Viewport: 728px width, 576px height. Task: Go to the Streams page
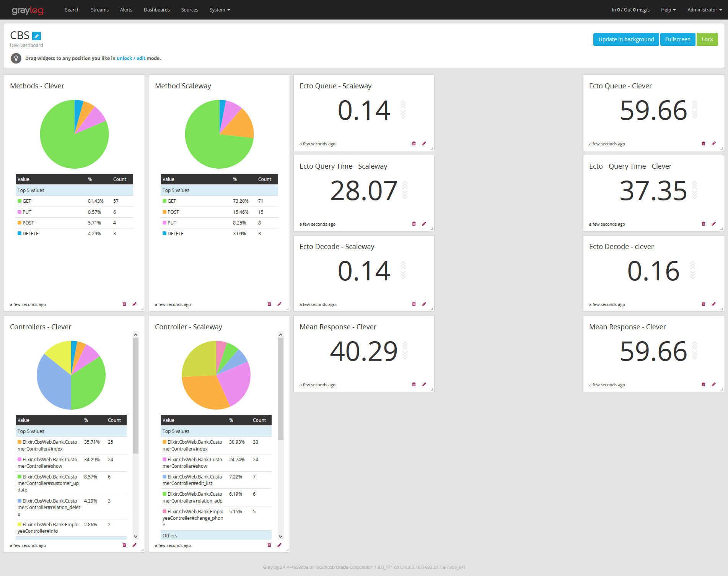[100, 10]
